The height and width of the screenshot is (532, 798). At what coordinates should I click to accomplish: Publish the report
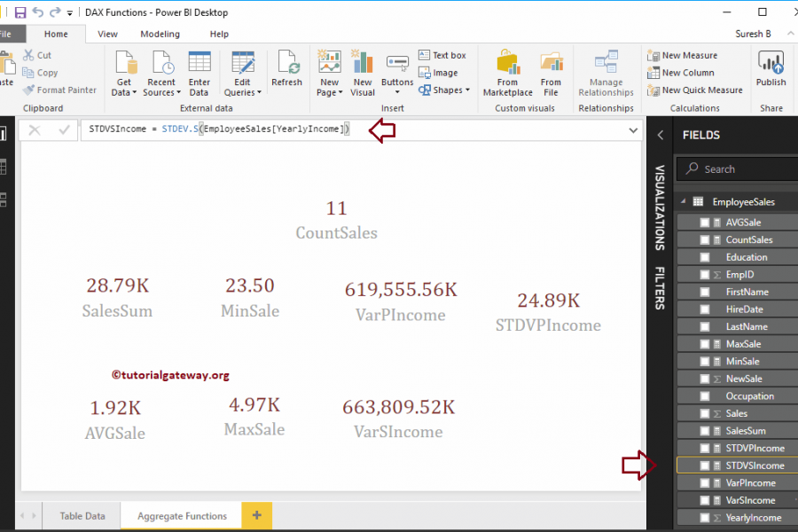(771, 73)
